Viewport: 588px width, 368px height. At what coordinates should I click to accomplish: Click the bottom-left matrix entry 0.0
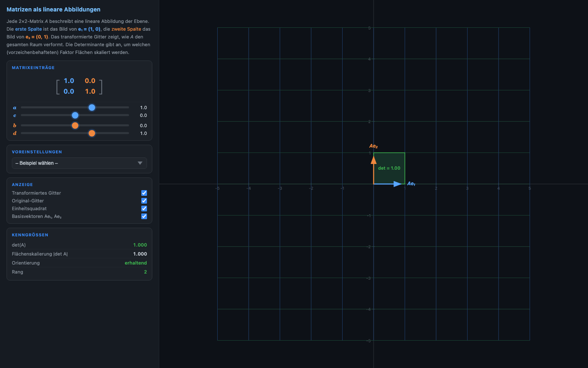[69, 92]
